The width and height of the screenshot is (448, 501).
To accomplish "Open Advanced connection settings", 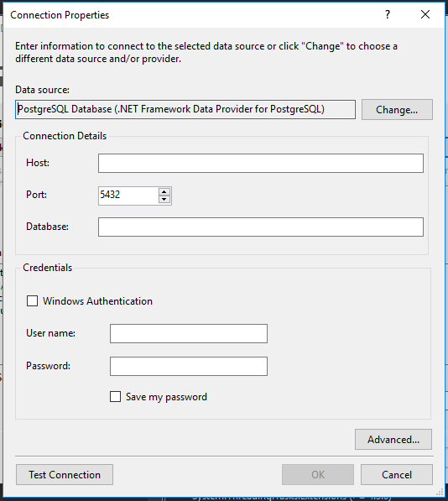I will [x=393, y=440].
